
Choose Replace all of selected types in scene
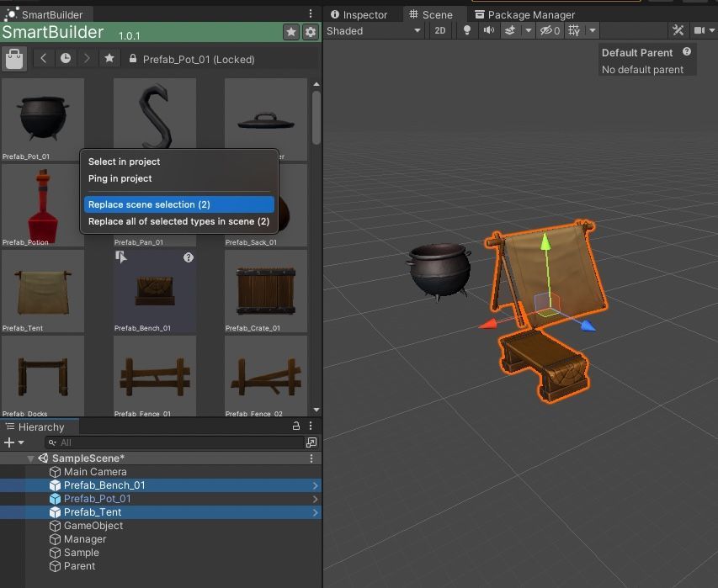(179, 221)
